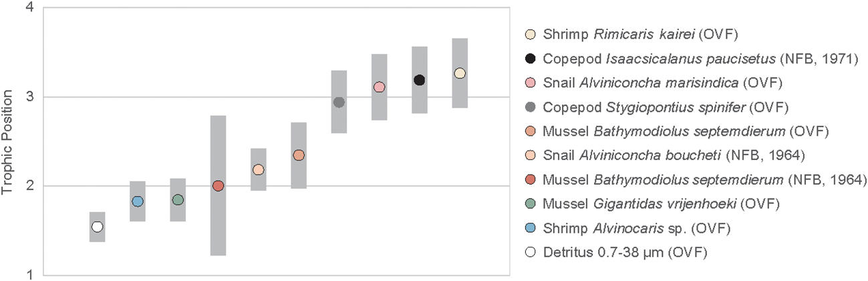
Task: Click the black copepod data point in chart
Action: click(x=419, y=80)
